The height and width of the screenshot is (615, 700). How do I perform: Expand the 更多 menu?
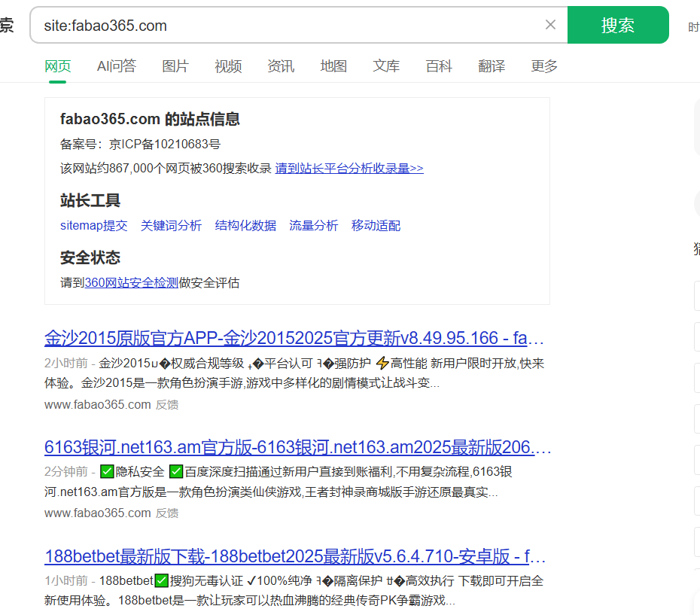point(544,66)
